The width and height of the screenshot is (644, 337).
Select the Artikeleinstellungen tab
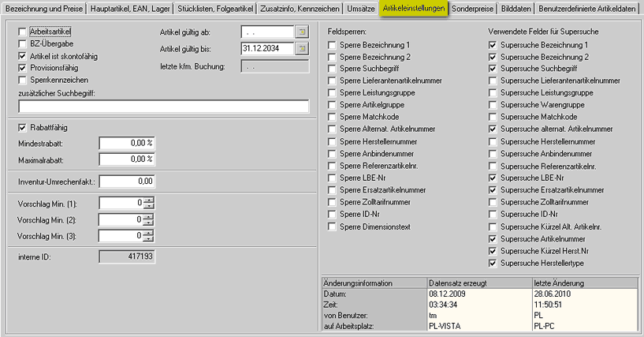pos(414,8)
